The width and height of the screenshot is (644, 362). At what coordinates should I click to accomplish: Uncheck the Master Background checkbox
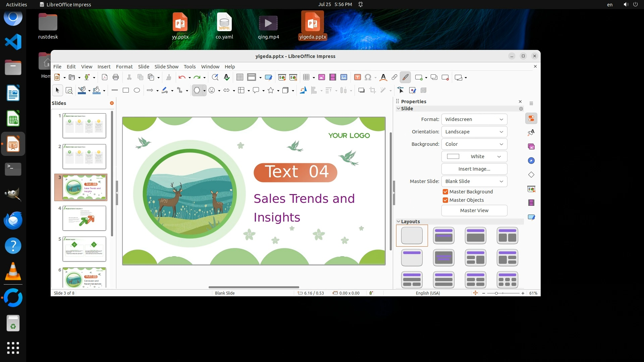pos(445,192)
